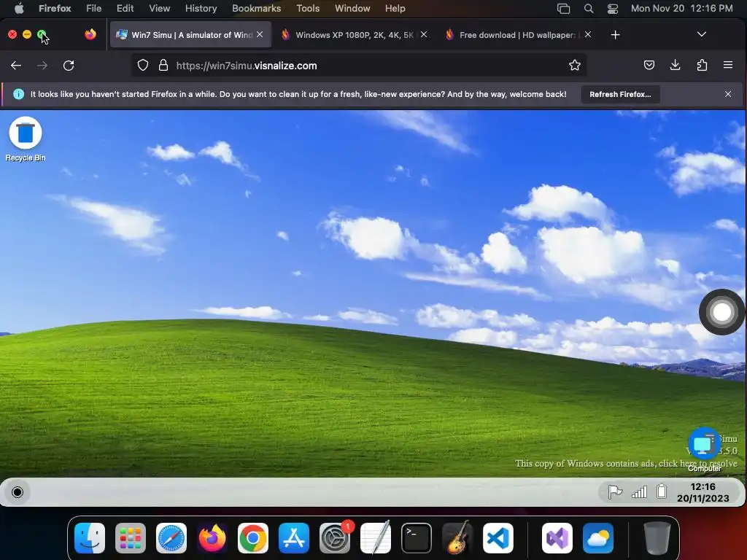Open Spotlight search in menu bar
This screenshot has height=560, width=747.
589,9
